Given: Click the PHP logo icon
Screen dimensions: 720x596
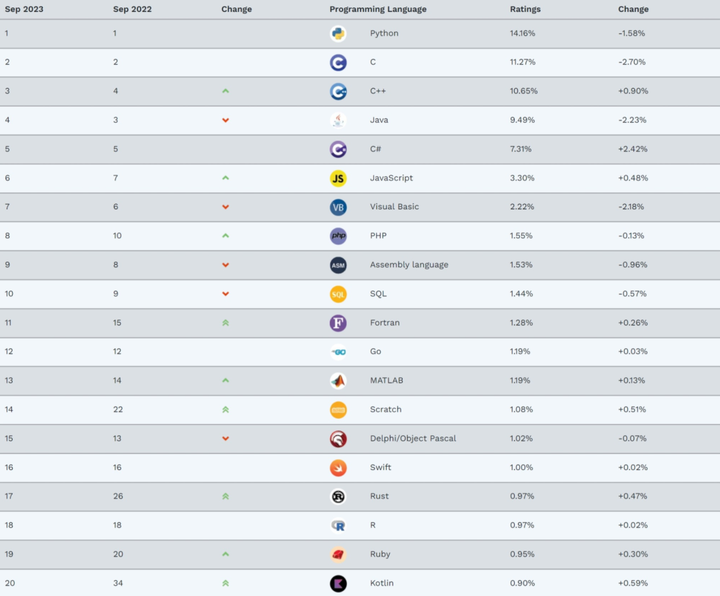Looking at the screenshot, I should 338,236.
